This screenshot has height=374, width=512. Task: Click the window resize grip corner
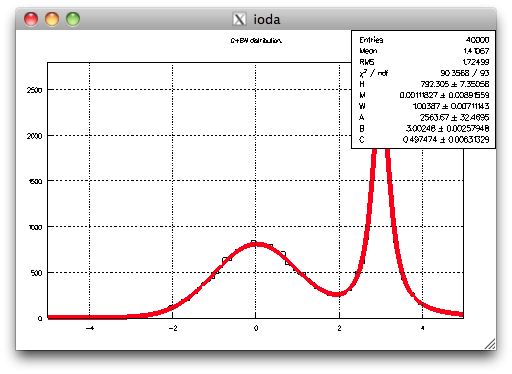(490, 344)
